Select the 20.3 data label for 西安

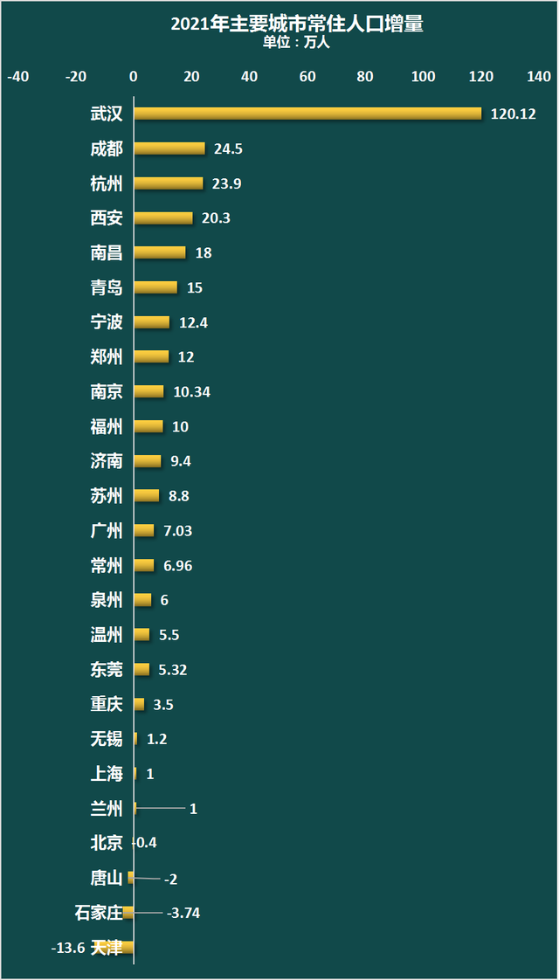point(216,218)
